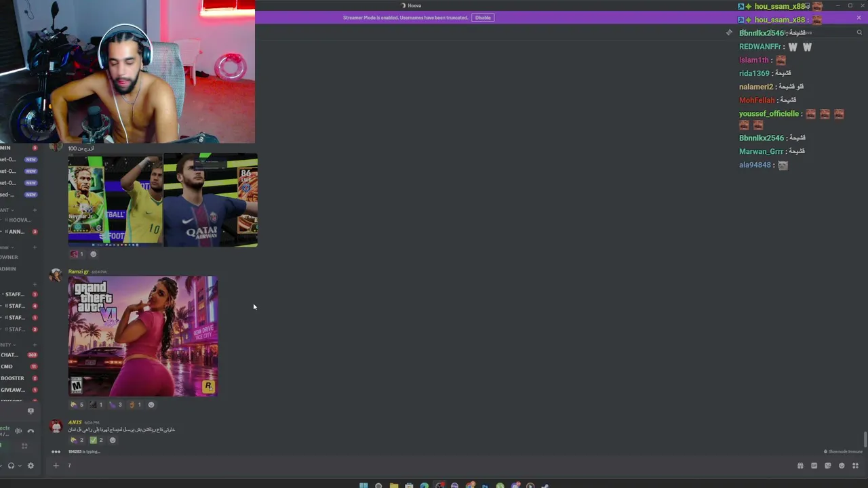The width and height of the screenshot is (868, 488).
Task: Open the BOOSTER channel
Action: pos(19,378)
